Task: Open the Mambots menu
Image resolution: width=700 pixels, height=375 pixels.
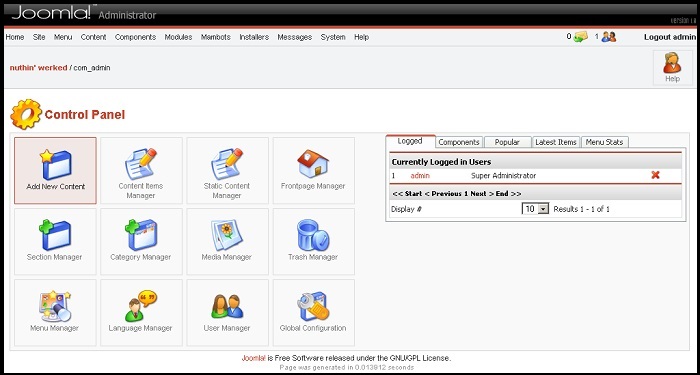Action: point(216,38)
